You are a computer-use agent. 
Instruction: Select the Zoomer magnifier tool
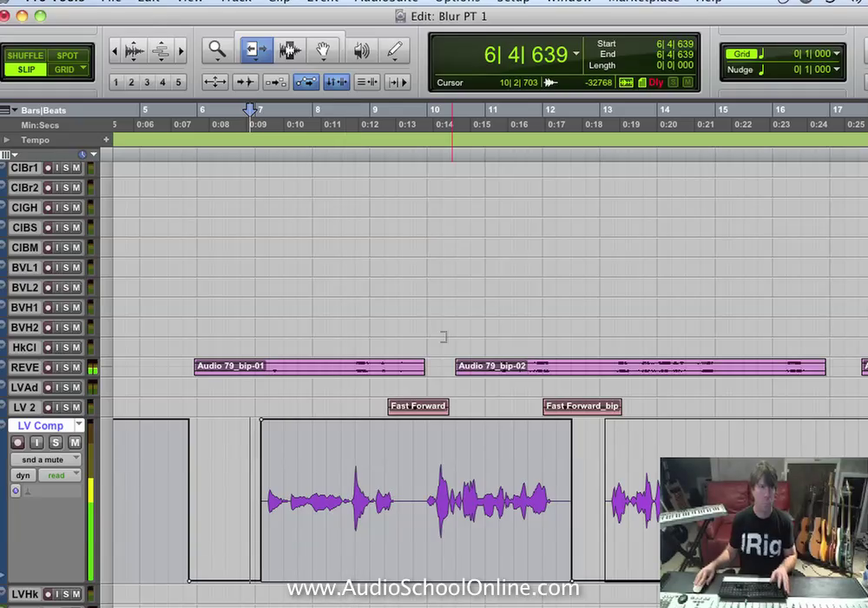(217, 50)
